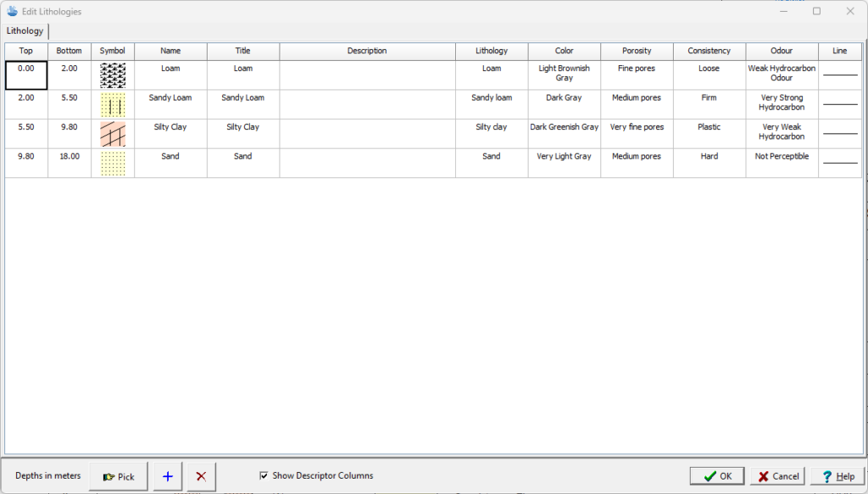Click the Color cell reading Dark Gray
The height and width of the screenshot is (494, 868).
click(x=564, y=98)
